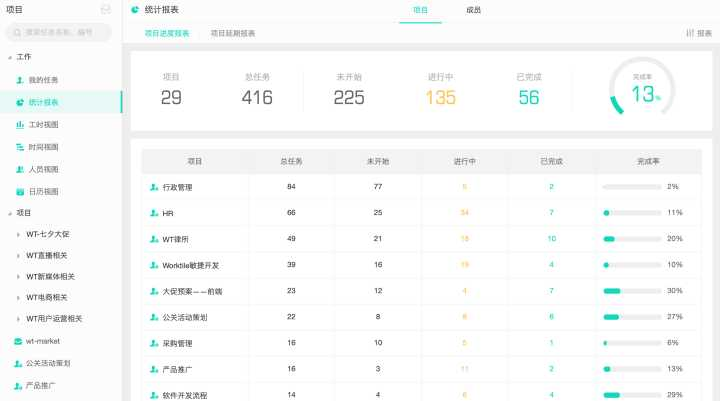Click the 项目 summary count 29
Image resolution: width=720 pixels, height=401 pixels.
pyautogui.click(x=171, y=97)
